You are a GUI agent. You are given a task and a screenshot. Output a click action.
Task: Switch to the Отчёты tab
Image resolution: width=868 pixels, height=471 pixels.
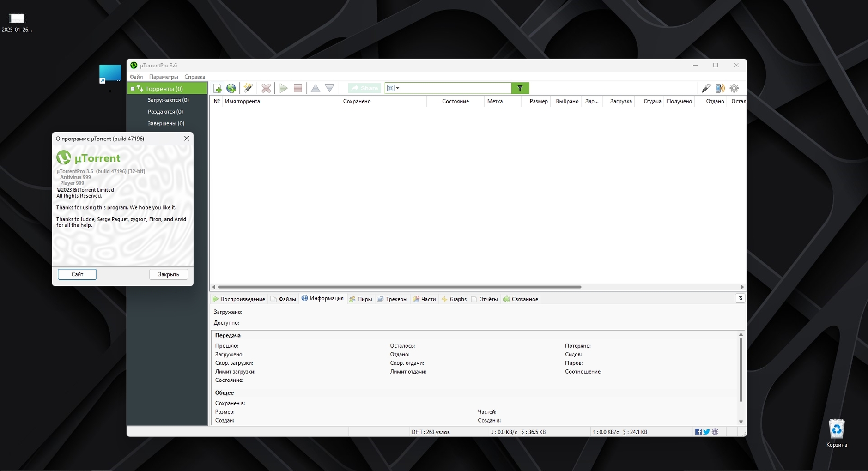coord(484,299)
